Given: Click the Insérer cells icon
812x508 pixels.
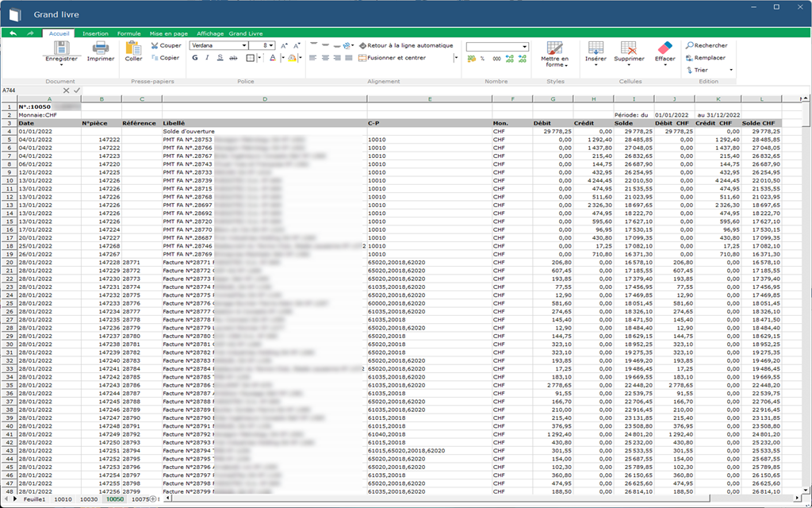Looking at the screenshot, I should click(x=596, y=48).
